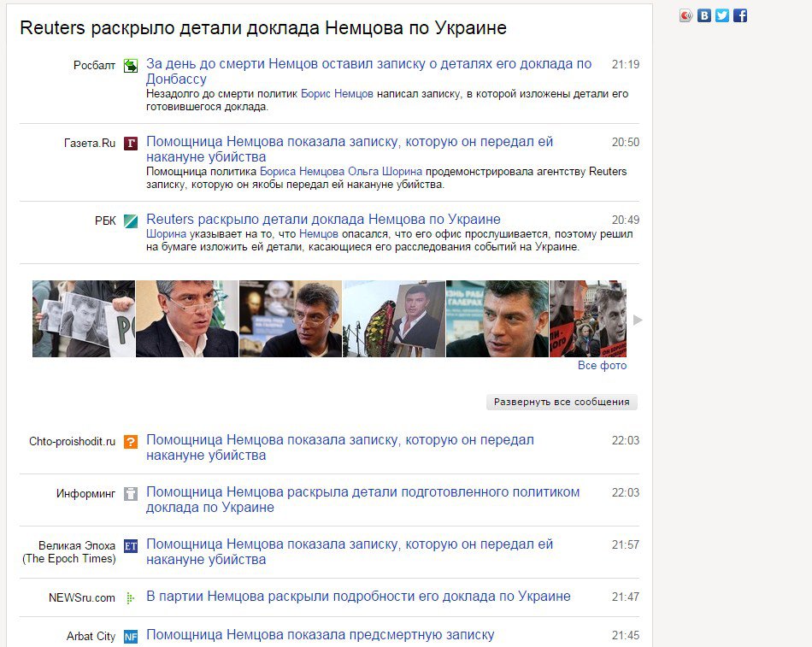Image resolution: width=812 pixels, height=647 pixels.
Task: Click the audio broadcast icon near share buttons
Action: click(x=684, y=15)
